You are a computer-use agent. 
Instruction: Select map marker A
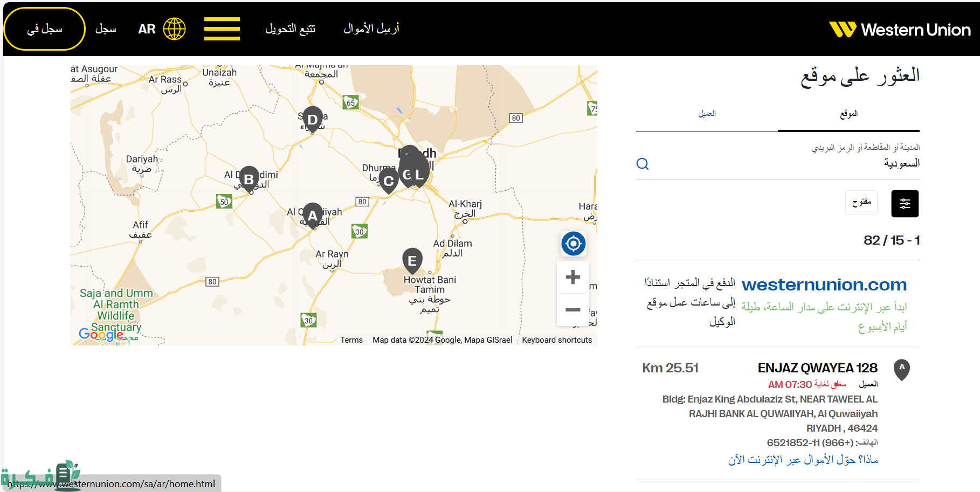tap(313, 215)
